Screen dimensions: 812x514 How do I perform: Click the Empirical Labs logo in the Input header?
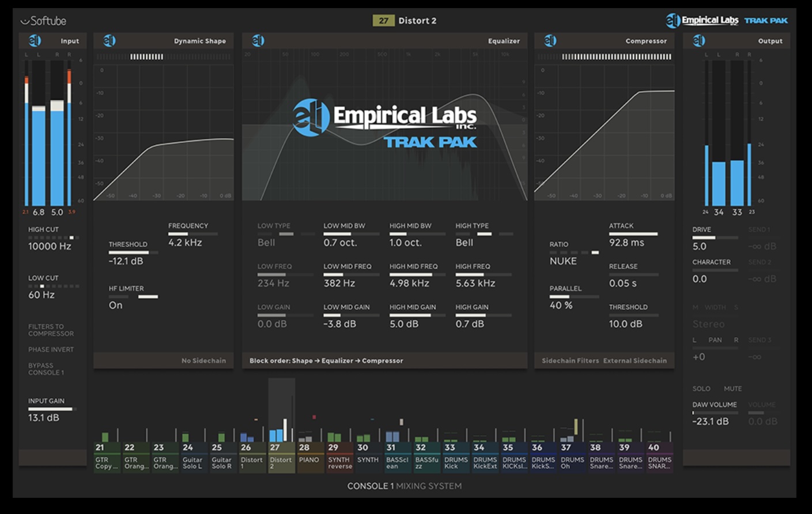[35, 40]
